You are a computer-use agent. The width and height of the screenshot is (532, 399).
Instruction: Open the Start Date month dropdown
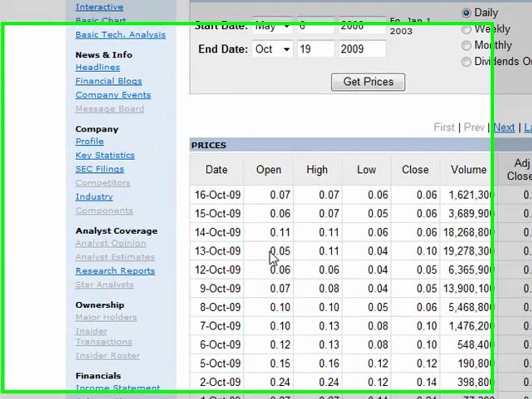point(273,26)
